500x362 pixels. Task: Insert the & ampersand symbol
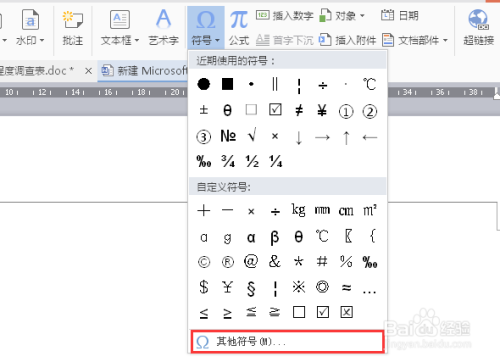275,261
